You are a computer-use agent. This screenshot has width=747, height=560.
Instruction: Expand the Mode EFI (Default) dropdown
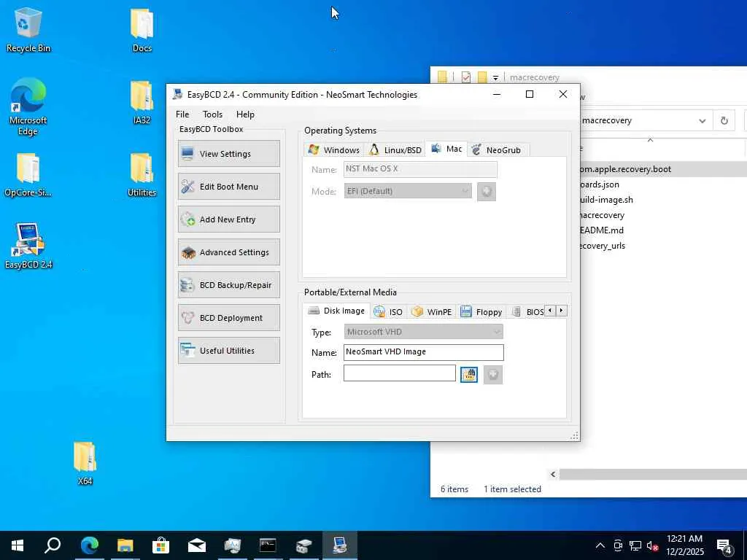point(408,191)
